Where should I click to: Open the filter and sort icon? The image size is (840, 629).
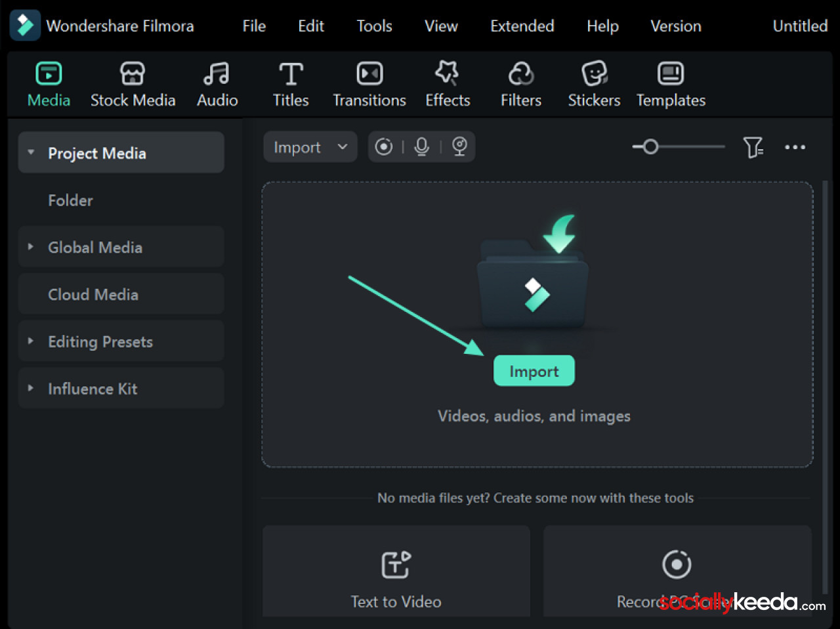pyautogui.click(x=753, y=147)
